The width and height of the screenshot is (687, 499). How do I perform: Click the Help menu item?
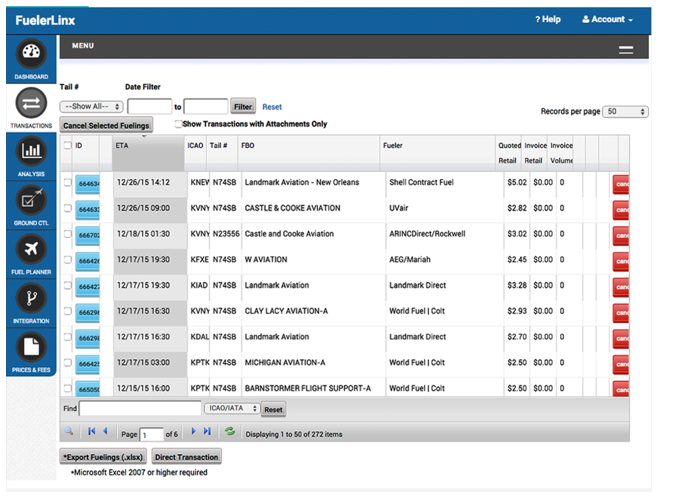(548, 19)
